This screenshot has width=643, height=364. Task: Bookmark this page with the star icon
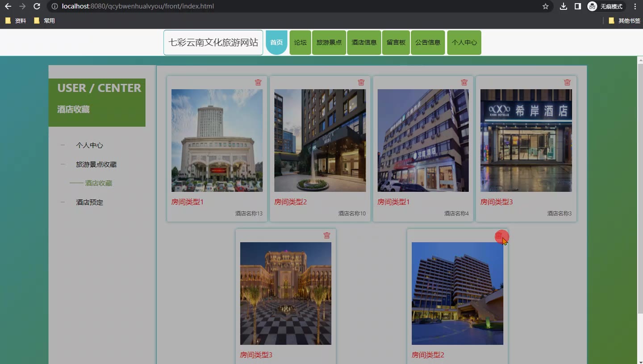(545, 6)
